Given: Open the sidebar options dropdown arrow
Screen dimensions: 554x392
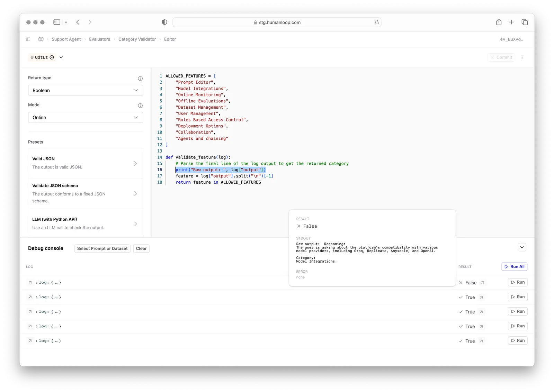Looking at the screenshot, I should (x=66, y=22).
